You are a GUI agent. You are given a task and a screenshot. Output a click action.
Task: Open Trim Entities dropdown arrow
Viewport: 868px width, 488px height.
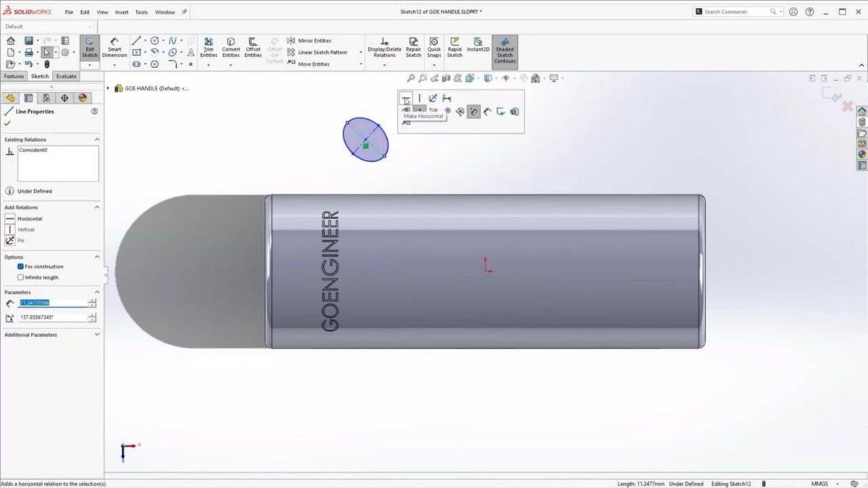pos(208,65)
